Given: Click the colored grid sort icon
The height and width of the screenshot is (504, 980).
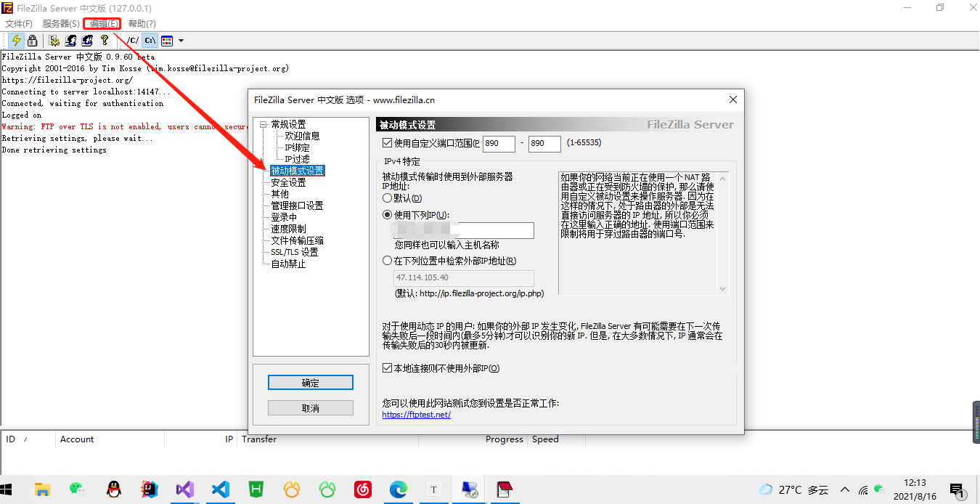Looking at the screenshot, I should tap(167, 41).
